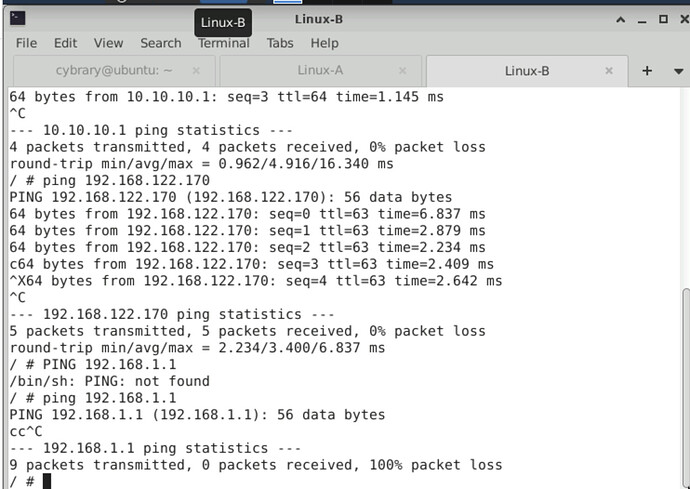Screen dimensions: 690x489
Task: Open the Help menu
Action: [x=324, y=43]
